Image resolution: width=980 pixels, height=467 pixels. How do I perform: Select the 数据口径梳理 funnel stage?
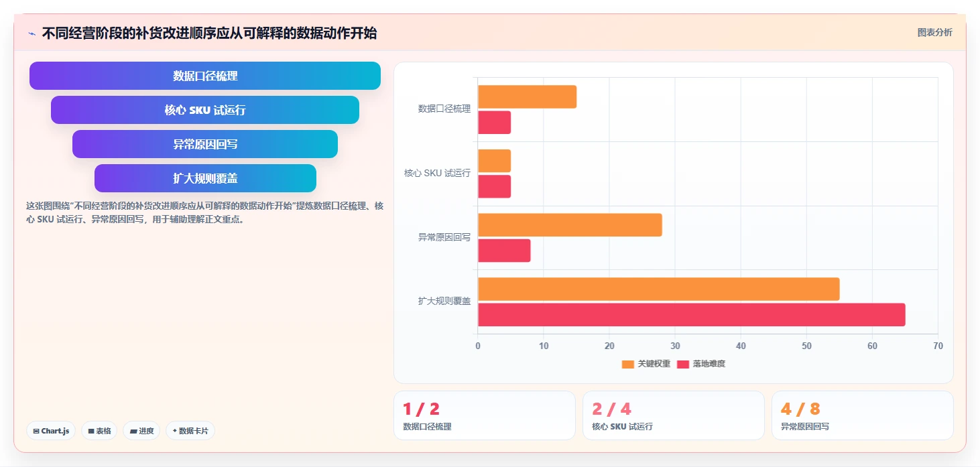[x=205, y=76]
